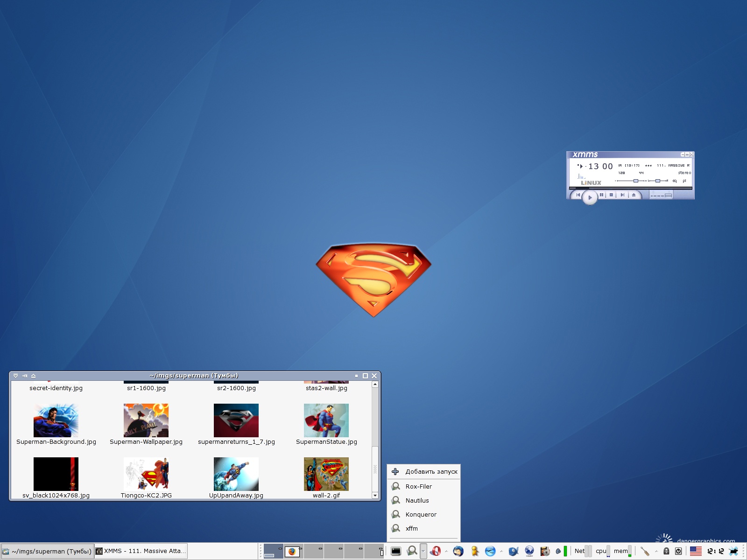Toggle the XMMS playlist with the pl button
This screenshot has height=560, width=747.
[x=684, y=181]
